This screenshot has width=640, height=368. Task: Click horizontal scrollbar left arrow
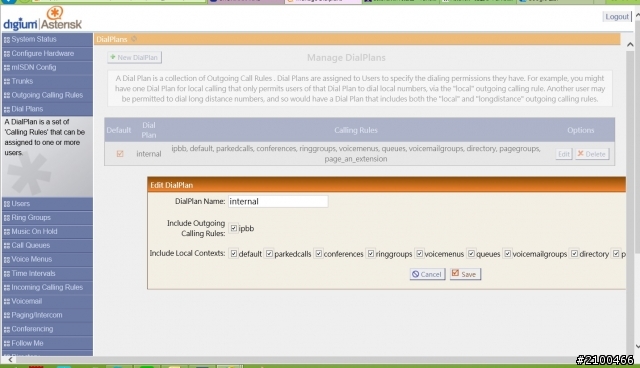(10, 360)
